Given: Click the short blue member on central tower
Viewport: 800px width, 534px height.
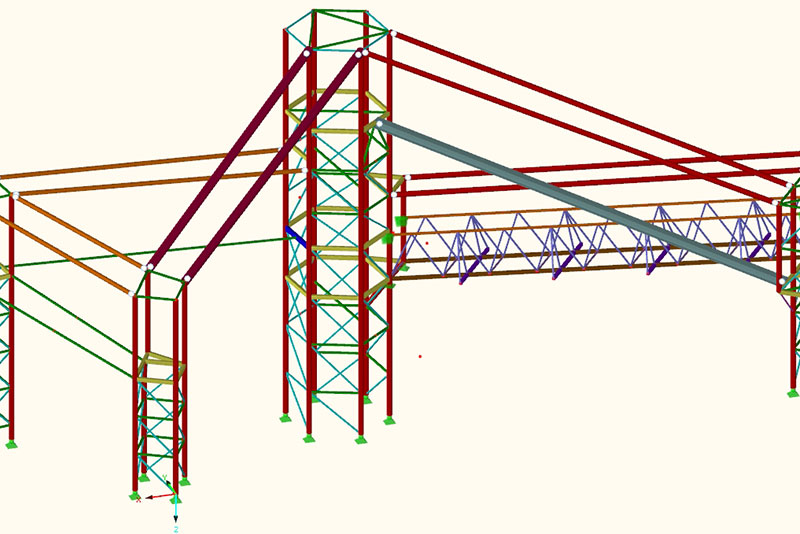Looking at the screenshot, I should click(297, 235).
